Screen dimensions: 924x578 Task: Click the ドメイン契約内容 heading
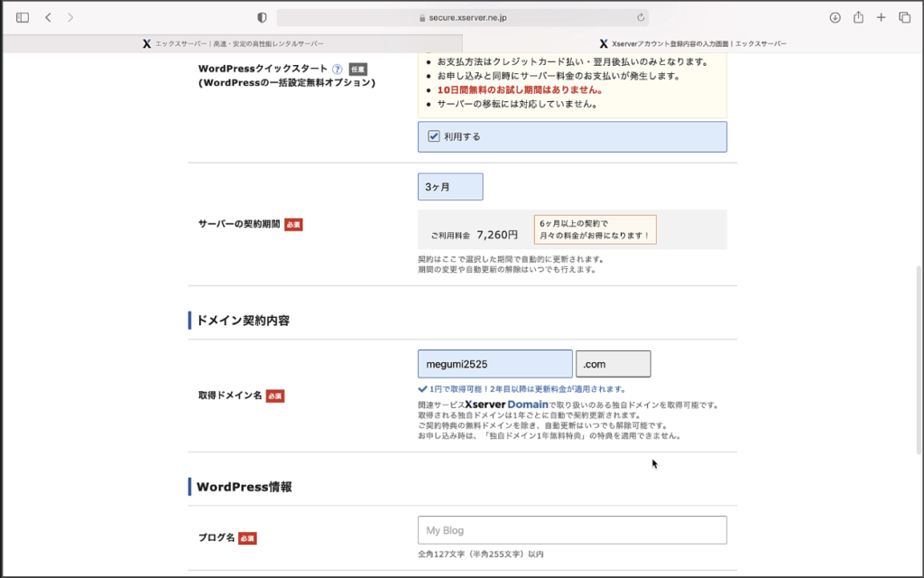[243, 321]
